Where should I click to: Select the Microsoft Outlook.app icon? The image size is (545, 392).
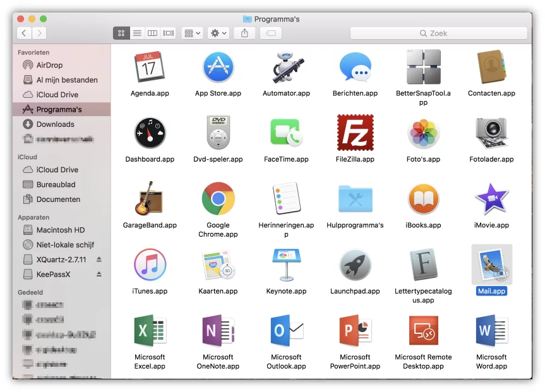click(287, 331)
